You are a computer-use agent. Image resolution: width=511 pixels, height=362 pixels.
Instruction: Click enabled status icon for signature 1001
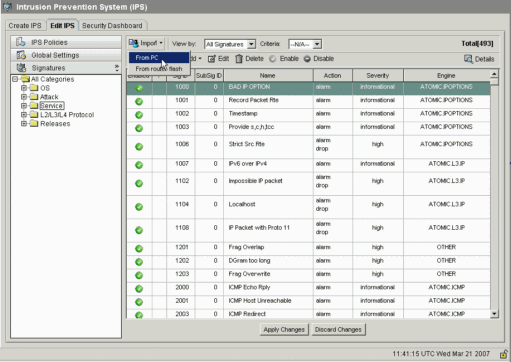pos(139,102)
